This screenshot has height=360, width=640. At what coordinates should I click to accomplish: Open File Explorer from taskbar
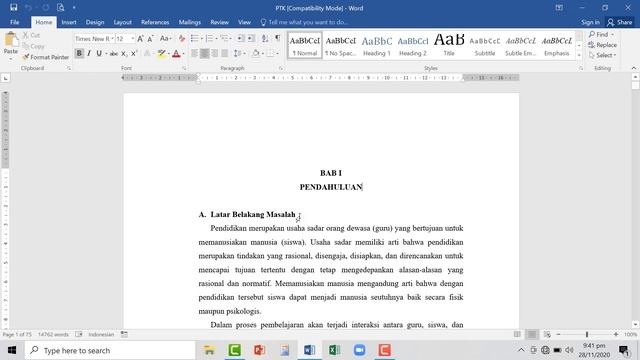pyautogui.click(x=209, y=350)
